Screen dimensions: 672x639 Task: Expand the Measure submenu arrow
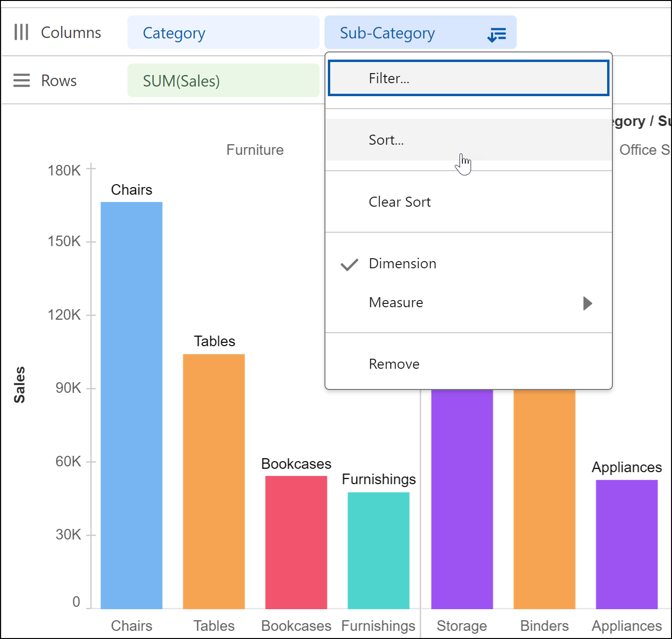pyautogui.click(x=587, y=303)
